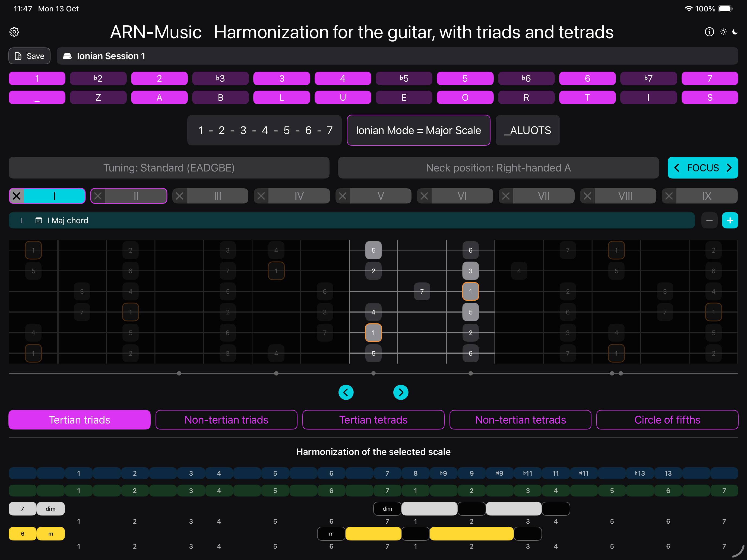Open the Circle of fifths tab
This screenshot has width=747, height=560.
coord(667,419)
